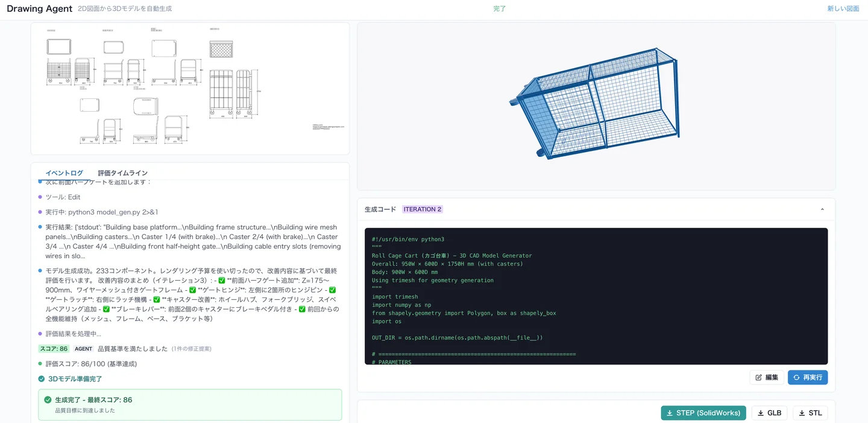Click the download icon on STEP (SolidWorks)
Screen dimensions: 868x423
pyautogui.click(x=670, y=413)
